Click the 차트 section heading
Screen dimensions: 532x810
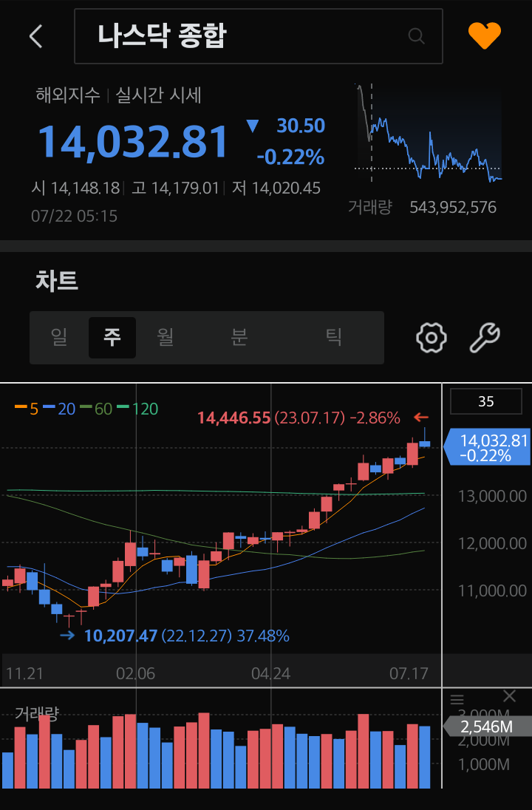click(x=57, y=282)
